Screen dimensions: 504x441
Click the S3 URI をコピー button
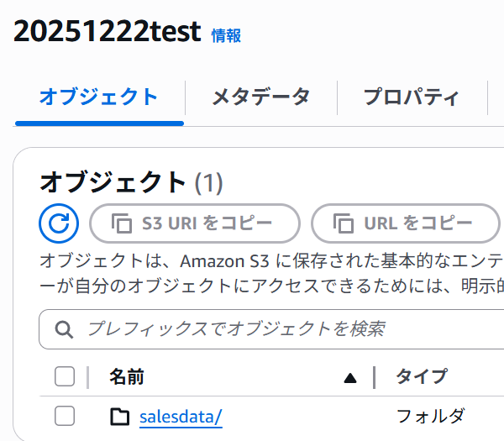point(195,223)
